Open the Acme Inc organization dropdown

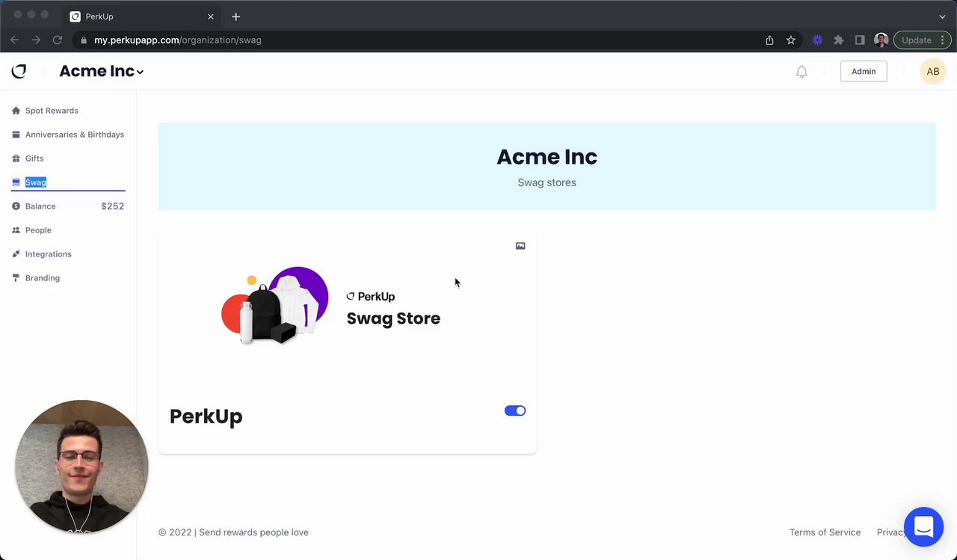(101, 71)
